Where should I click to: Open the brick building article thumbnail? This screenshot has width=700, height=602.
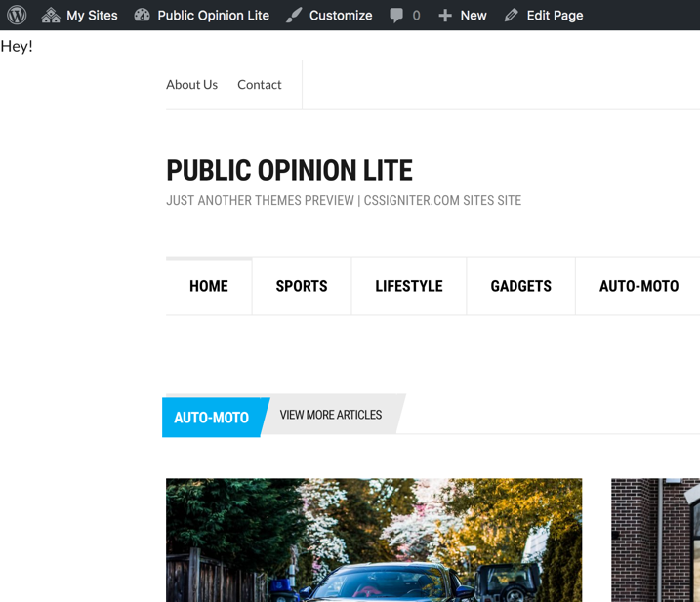click(x=655, y=540)
